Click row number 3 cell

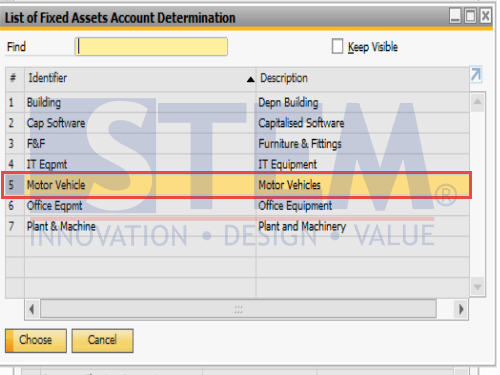(15, 144)
